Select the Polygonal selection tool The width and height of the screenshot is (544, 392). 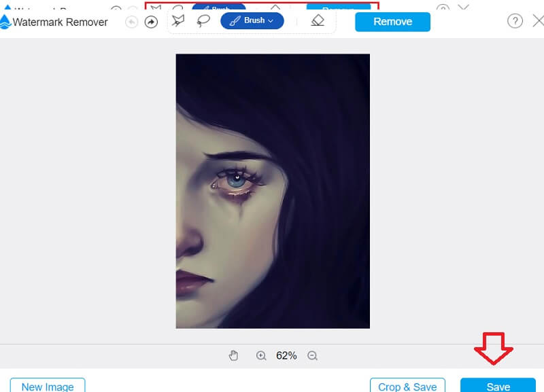(179, 20)
